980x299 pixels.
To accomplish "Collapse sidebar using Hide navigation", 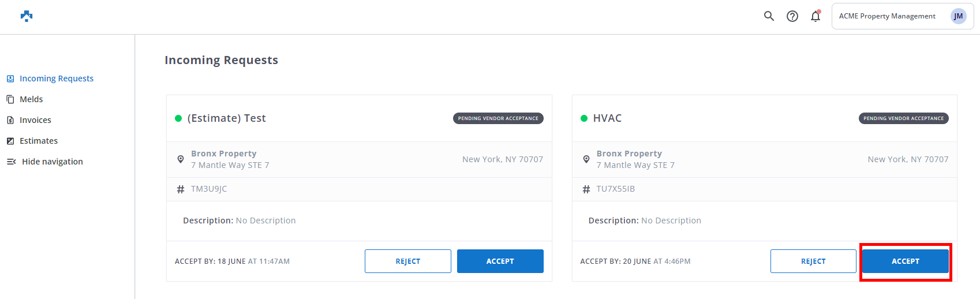I will 52,162.
